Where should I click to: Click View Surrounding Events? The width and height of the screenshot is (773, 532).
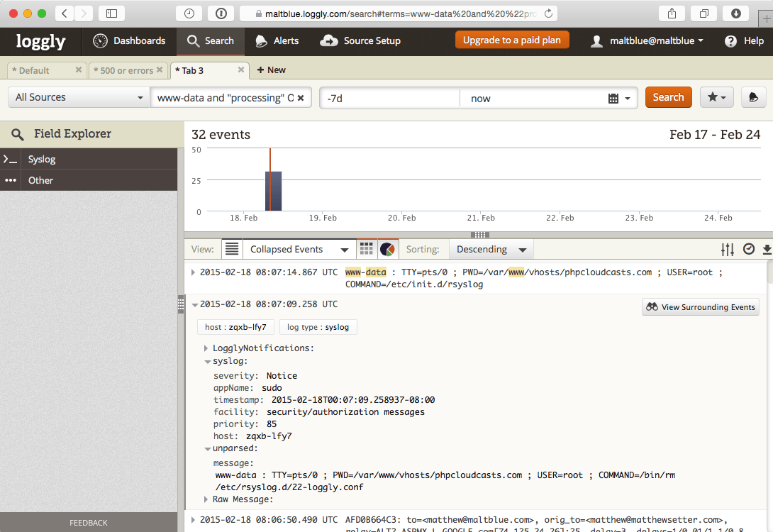pyautogui.click(x=701, y=306)
